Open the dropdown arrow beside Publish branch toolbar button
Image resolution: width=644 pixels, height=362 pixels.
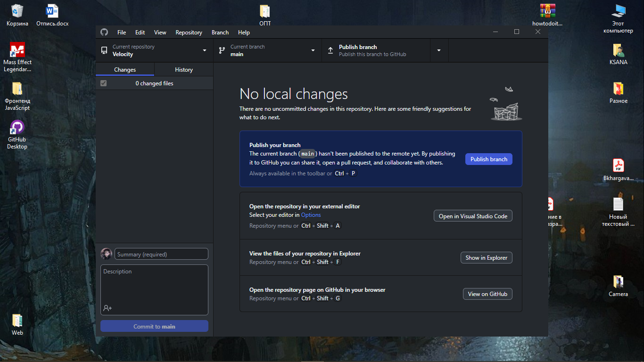pyautogui.click(x=439, y=50)
